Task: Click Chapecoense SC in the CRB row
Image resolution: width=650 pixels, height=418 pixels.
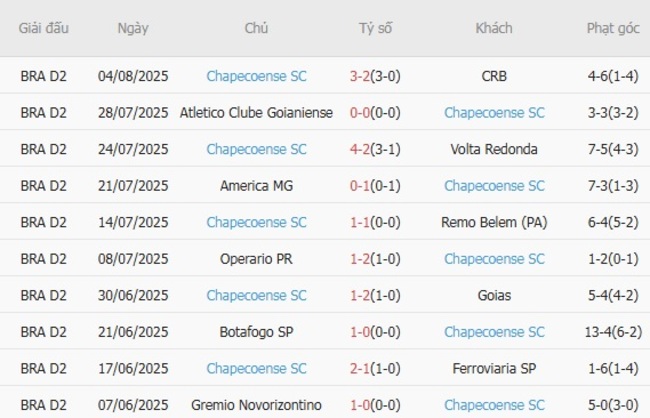Action: [x=256, y=76]
